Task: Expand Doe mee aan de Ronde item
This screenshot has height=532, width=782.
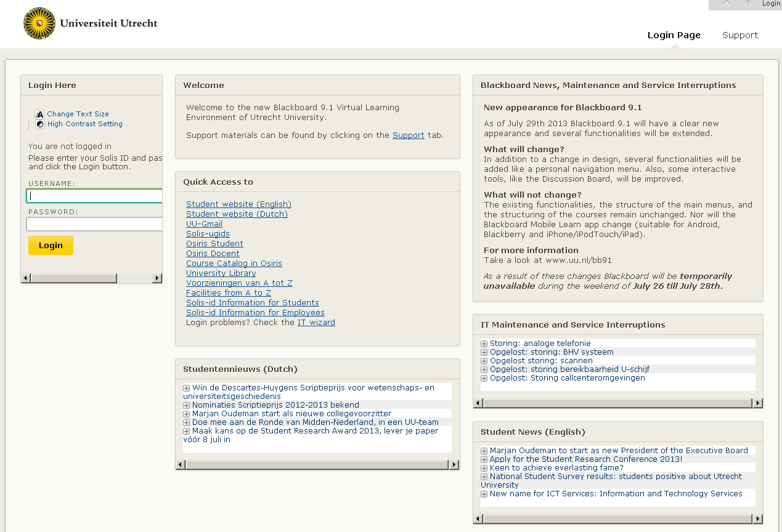Action: tap(186, 422)
